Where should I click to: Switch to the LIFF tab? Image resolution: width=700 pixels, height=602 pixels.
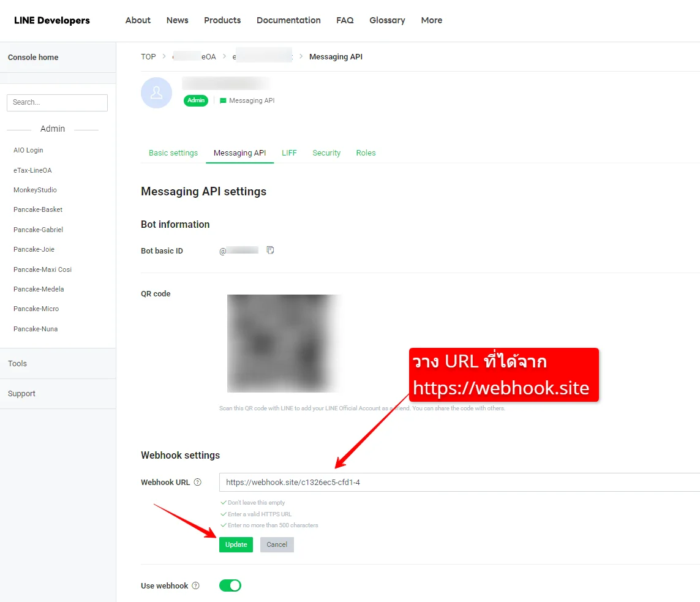(289, 152)
